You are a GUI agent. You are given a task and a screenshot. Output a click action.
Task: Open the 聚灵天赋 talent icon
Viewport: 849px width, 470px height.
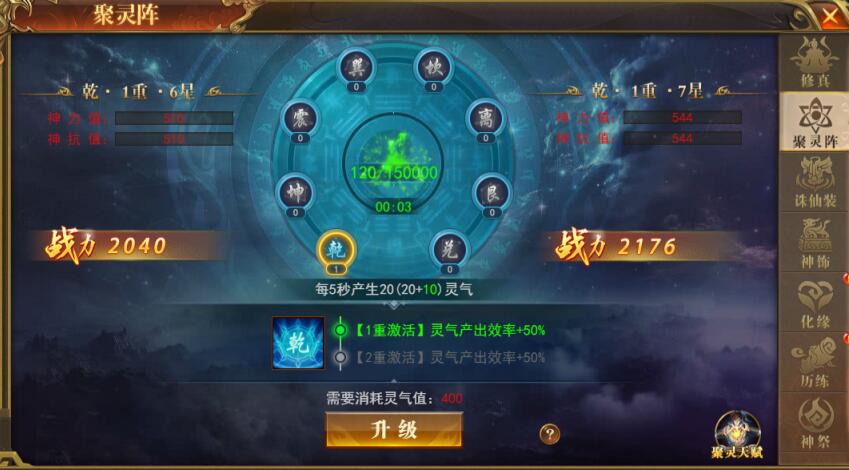737,435
